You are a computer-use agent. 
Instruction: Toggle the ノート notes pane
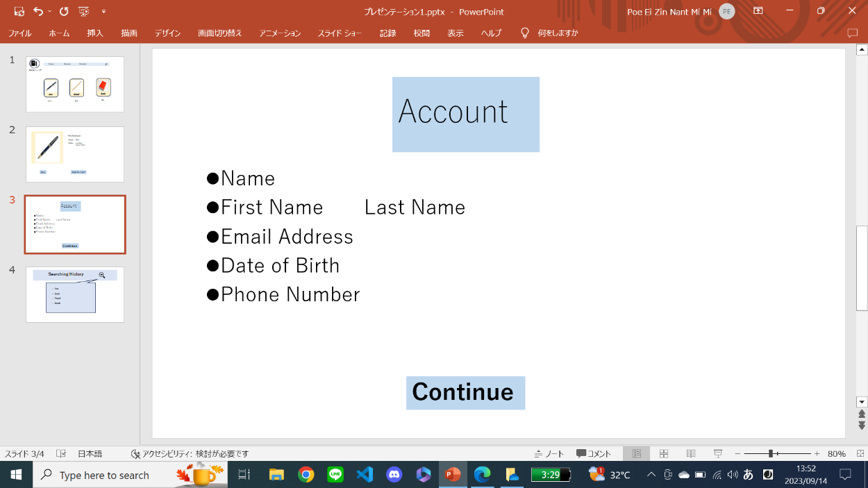549,453
